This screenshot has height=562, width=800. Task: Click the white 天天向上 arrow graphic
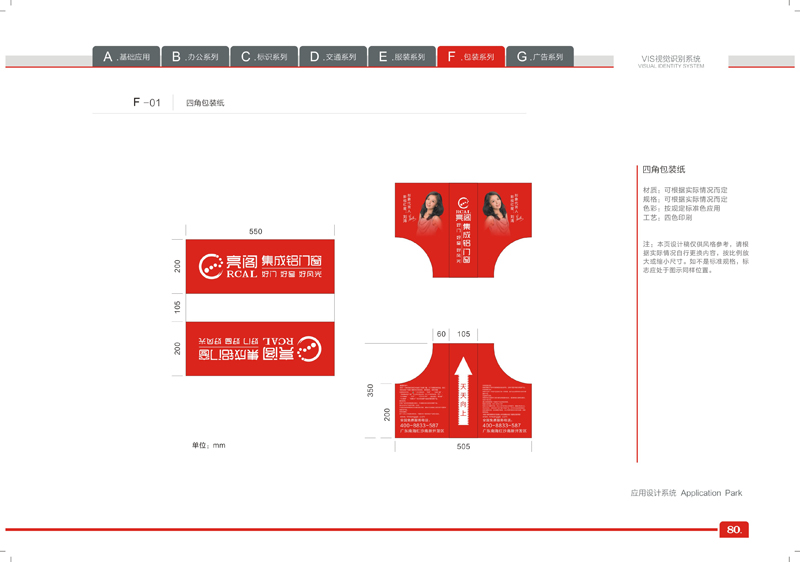tap(463, 391)
